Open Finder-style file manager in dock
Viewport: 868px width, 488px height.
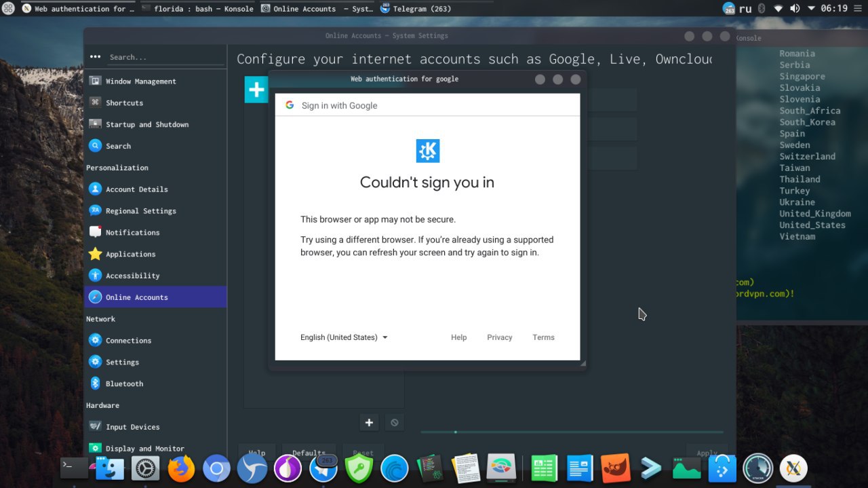tap(110, 468)
